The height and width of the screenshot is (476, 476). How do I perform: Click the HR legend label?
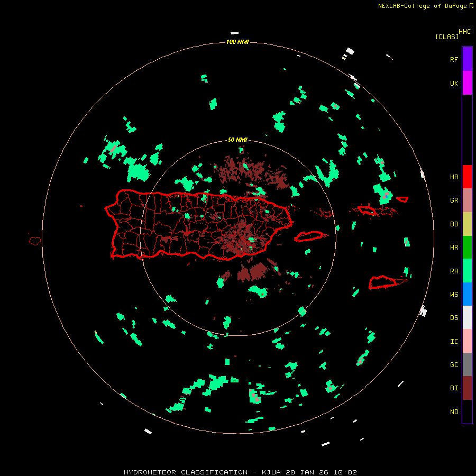(454, 248)
